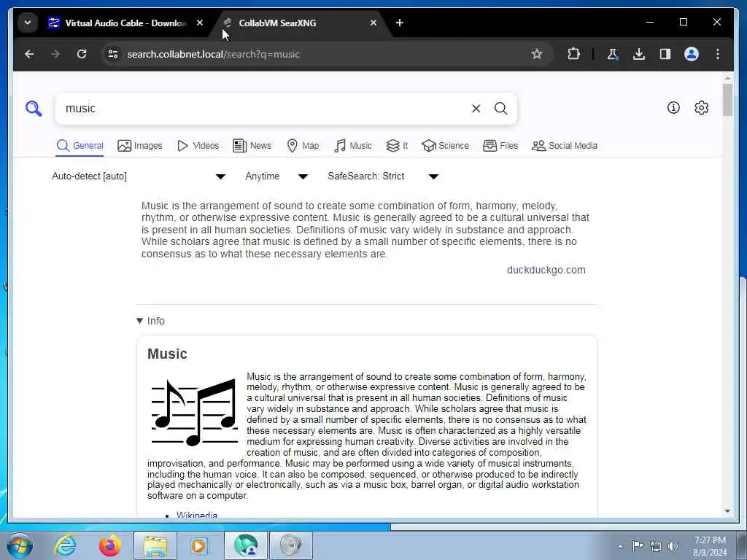Select the General search category
The height and width of the screenshot is (560, 747).
tap(80, 146)
